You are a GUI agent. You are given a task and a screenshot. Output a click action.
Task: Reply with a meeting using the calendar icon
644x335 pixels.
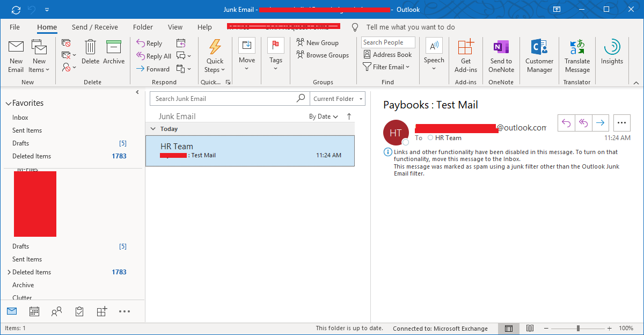coord(181,43)
